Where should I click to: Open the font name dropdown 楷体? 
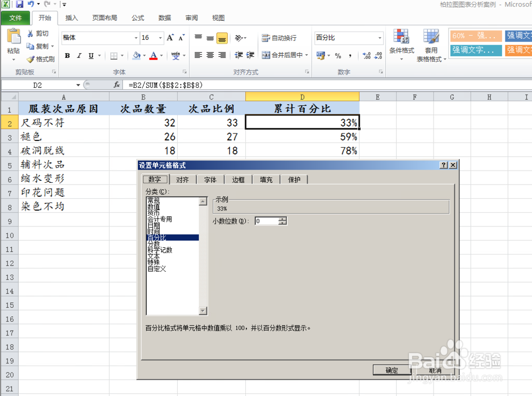136,38
